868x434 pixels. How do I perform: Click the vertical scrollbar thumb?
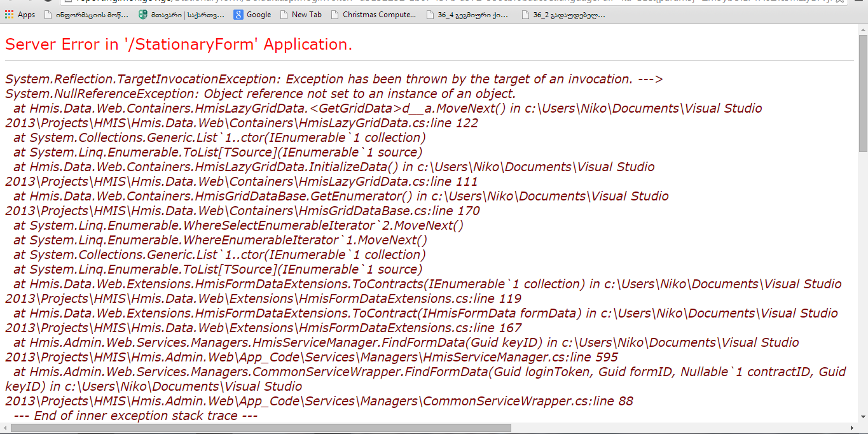tap(863, 93)
